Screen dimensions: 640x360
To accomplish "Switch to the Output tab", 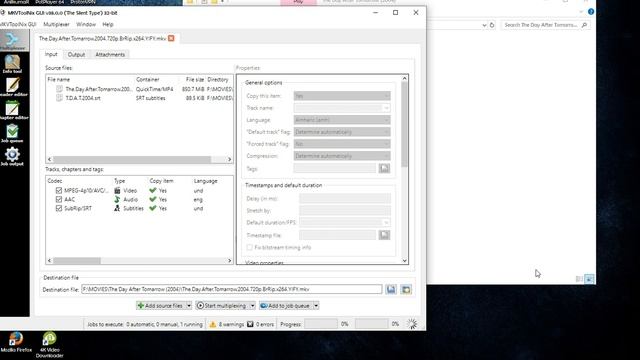I will point(76,55).
